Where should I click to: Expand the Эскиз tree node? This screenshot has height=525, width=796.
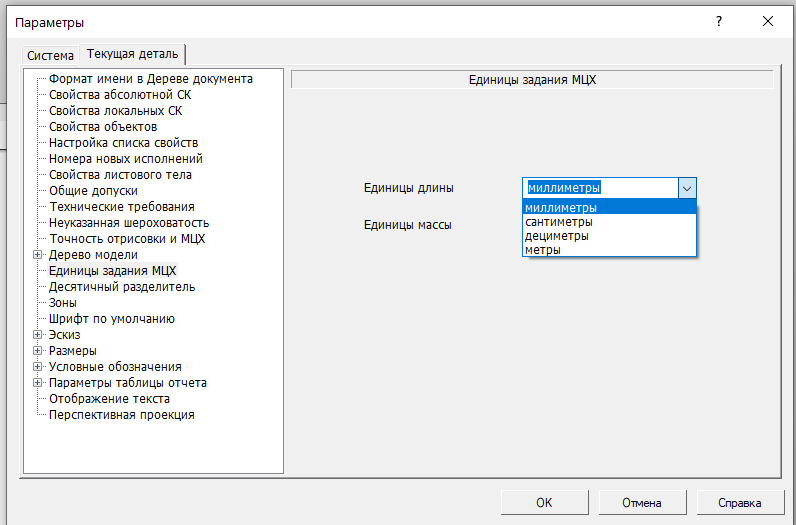pos(38,335)
